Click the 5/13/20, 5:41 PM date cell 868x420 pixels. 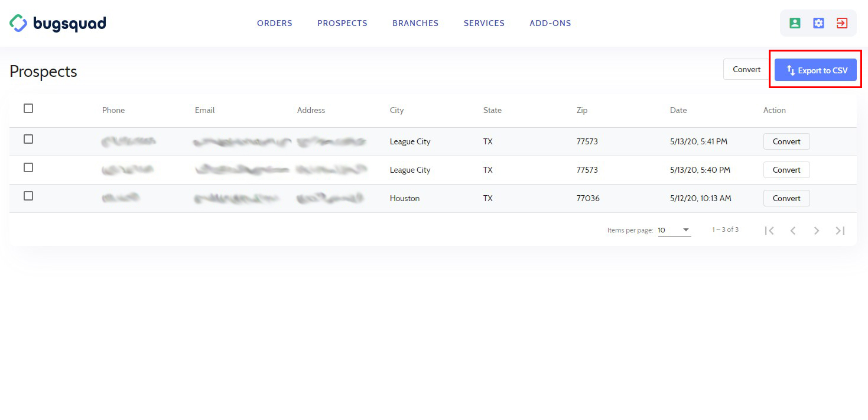coord(699,141)
